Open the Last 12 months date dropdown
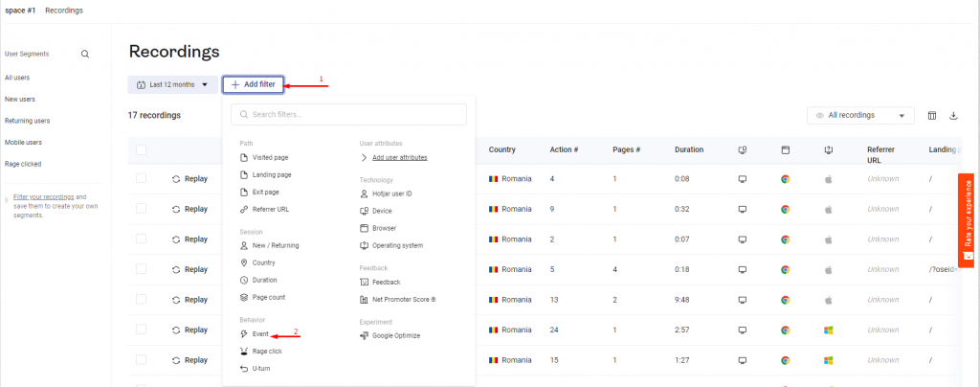 173,84
